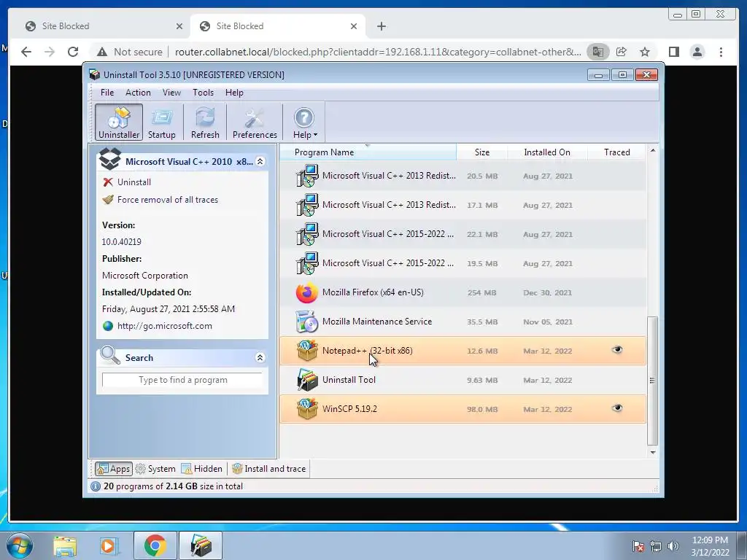
Task: Click the Mozilla Maintenance Service icon
Action: click(307, 322)
